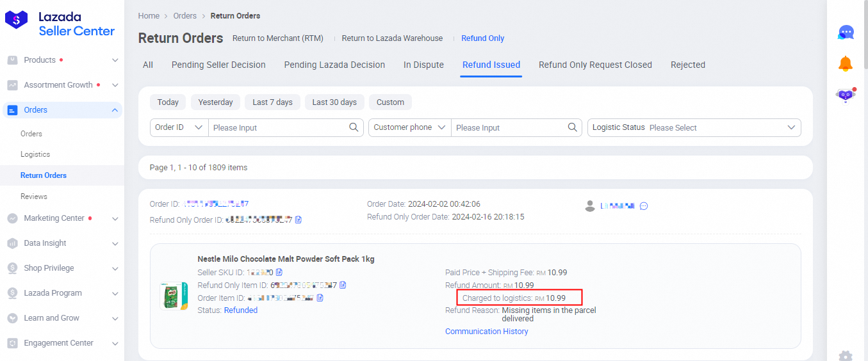
Task: Open the Communication History link
Action: coord(486,332)
